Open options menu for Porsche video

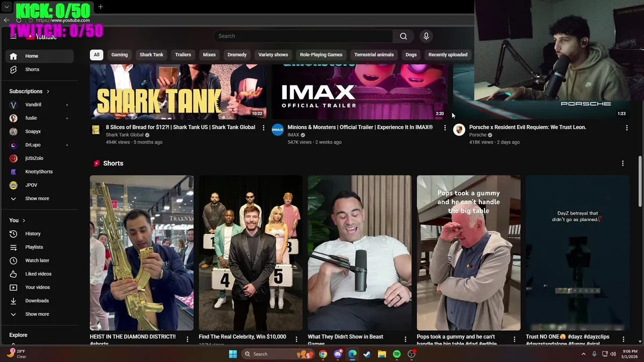626,128
